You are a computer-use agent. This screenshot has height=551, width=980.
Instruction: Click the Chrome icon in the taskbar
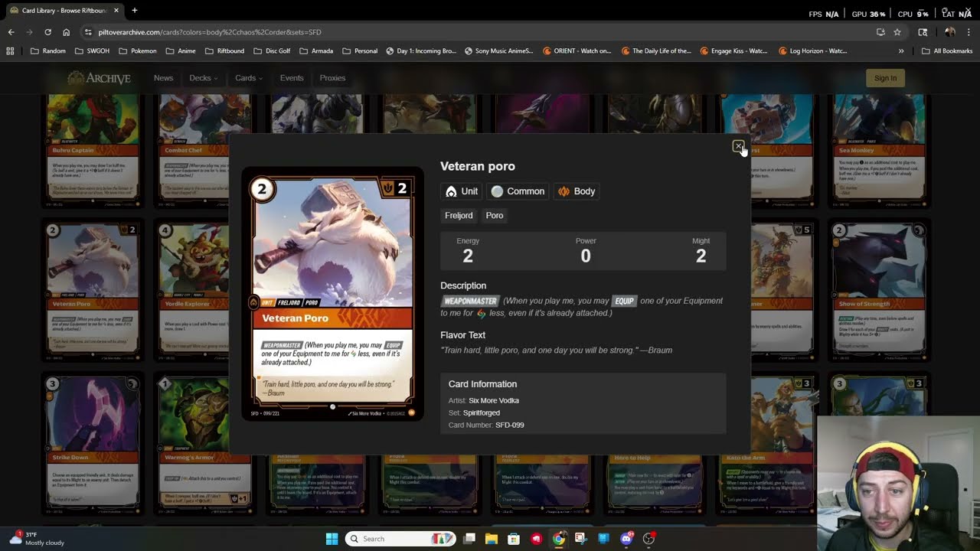559,539
